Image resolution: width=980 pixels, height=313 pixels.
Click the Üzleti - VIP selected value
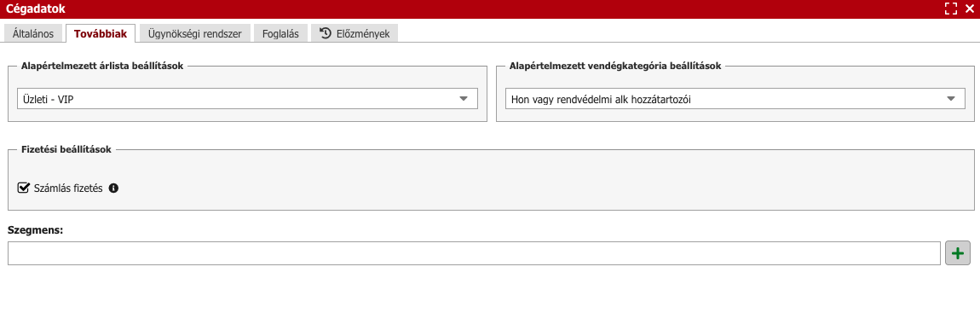(48, 99)
